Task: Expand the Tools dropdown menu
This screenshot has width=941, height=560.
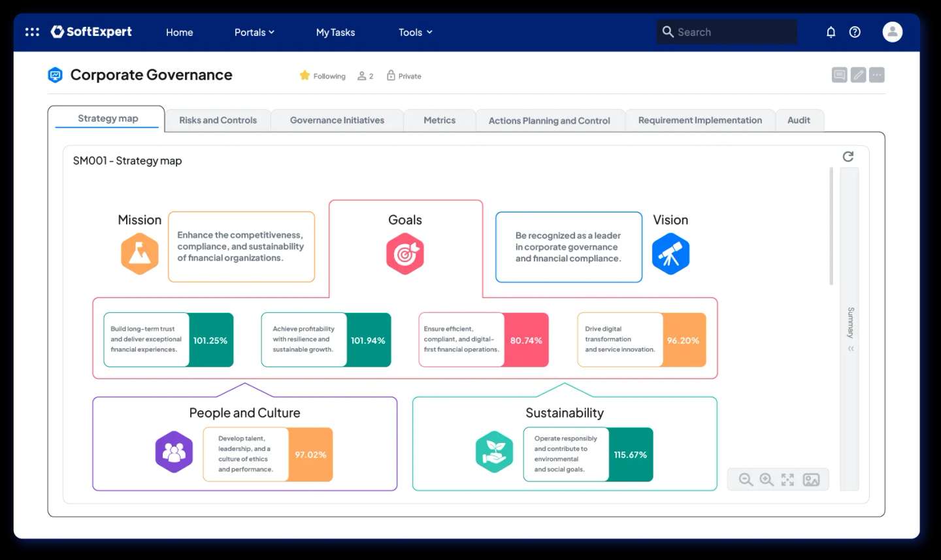Action: (x=415, y=32)
